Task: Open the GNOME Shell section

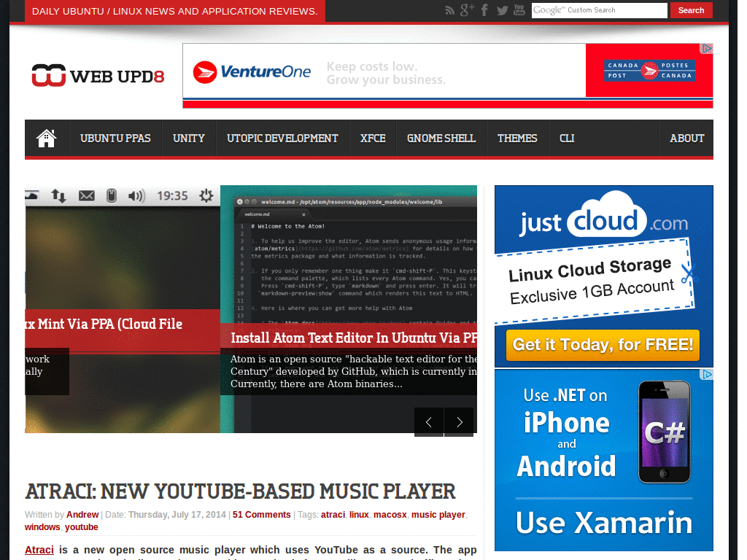Action: [441, 138]
